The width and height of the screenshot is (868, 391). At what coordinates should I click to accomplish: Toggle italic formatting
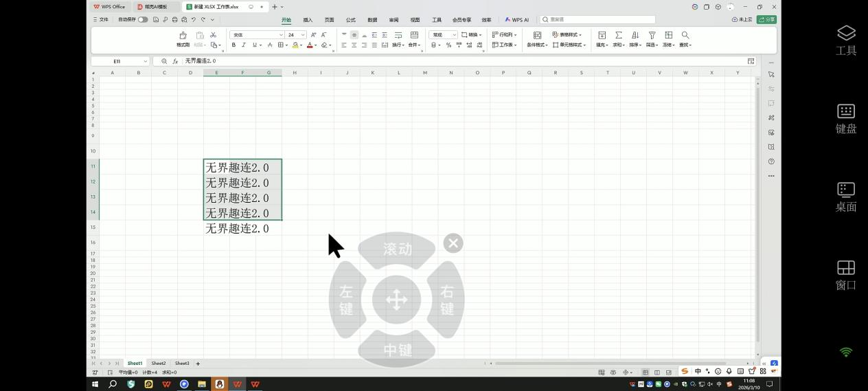(244, 45)
